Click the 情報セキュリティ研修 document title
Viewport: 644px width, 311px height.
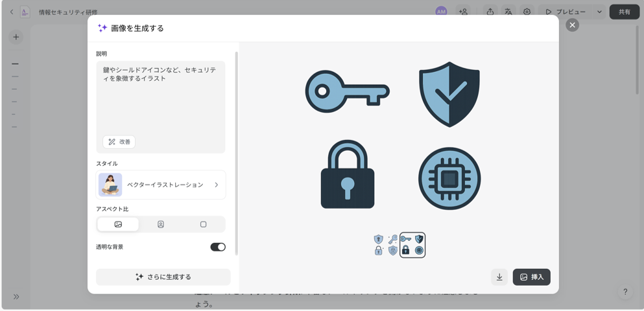click(68, 12)
